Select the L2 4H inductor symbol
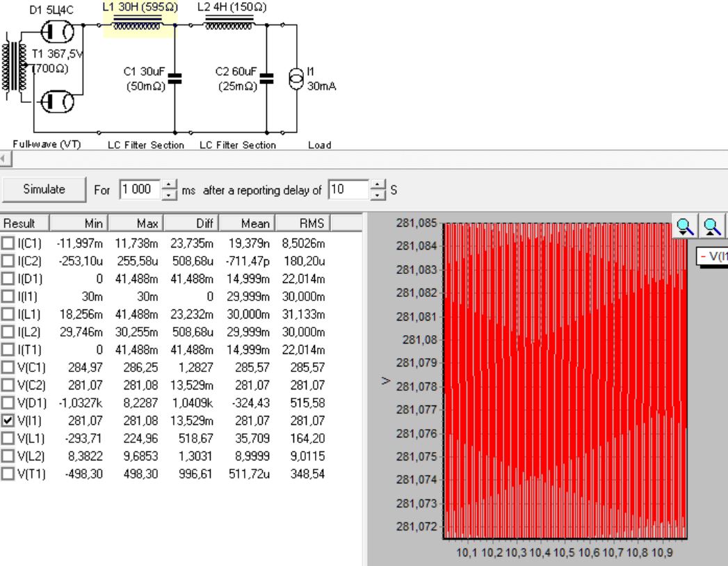This screenshot has height=566, width=728. [223, 24]
